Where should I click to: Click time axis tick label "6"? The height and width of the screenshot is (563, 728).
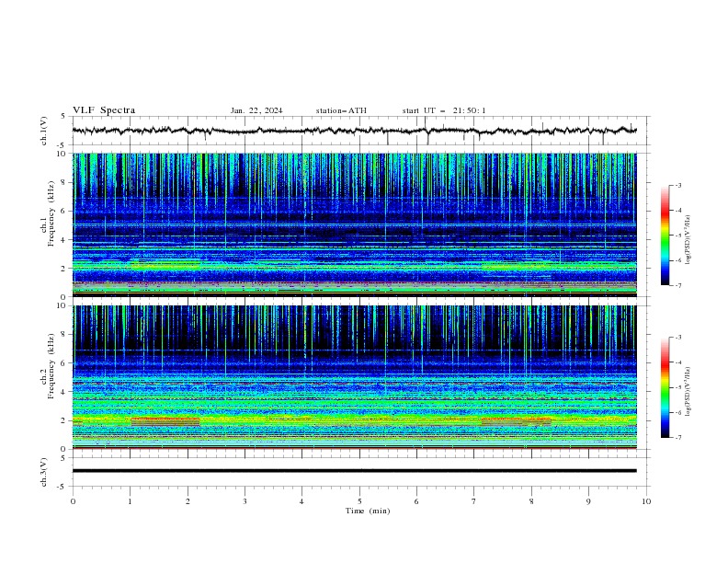click(x=416, y=501)
